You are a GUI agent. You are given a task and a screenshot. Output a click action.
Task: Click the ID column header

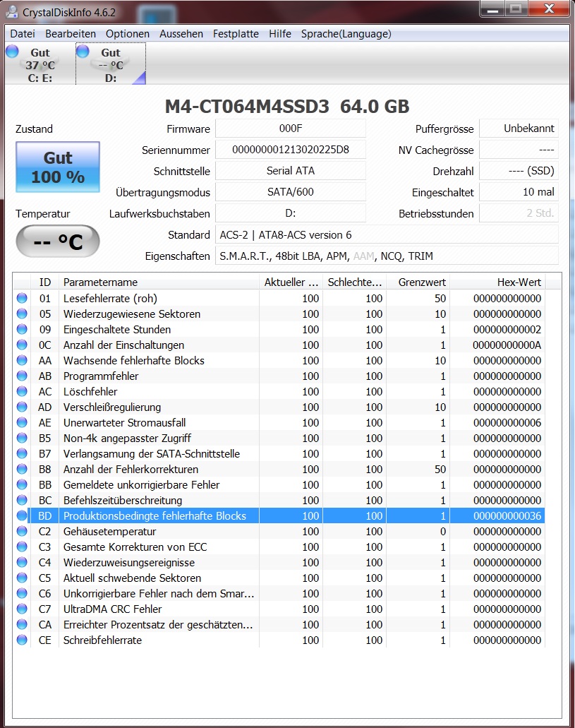click(x=45, y=282)
